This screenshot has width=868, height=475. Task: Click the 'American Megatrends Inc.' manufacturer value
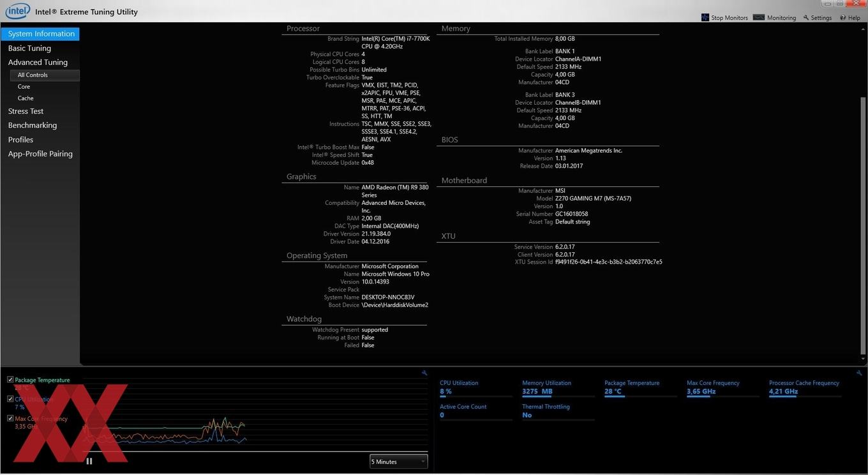(x=588, y=151)
